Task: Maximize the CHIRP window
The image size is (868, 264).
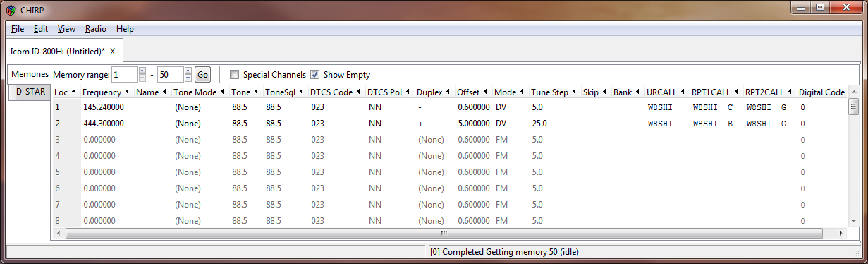Action: pyautogui.click(x=819, y=7)
